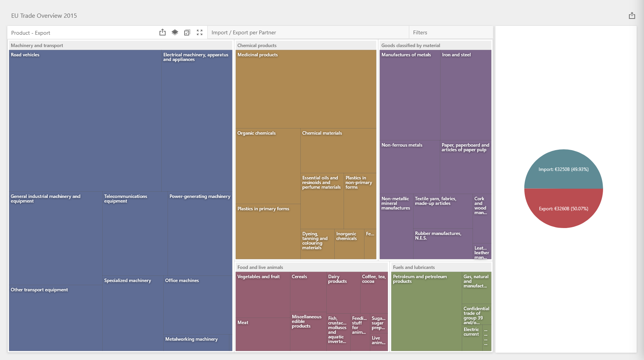Select the Import slice of the pie

click(563, 169)
